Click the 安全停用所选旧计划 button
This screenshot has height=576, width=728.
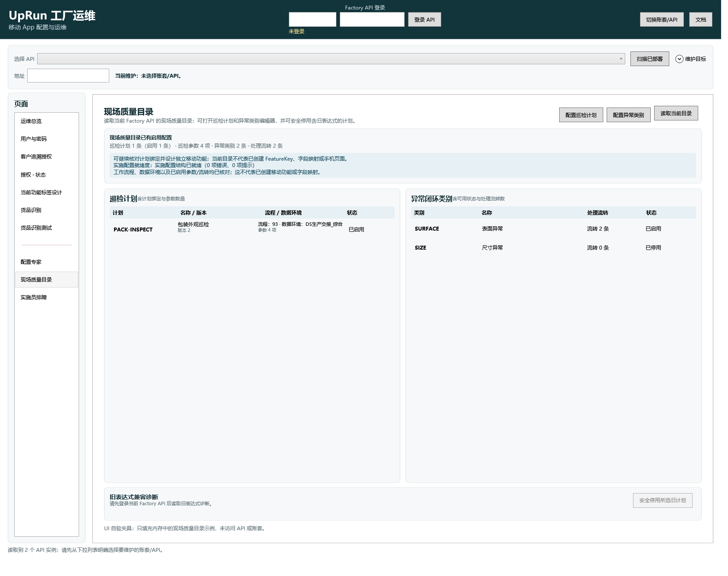662,500
